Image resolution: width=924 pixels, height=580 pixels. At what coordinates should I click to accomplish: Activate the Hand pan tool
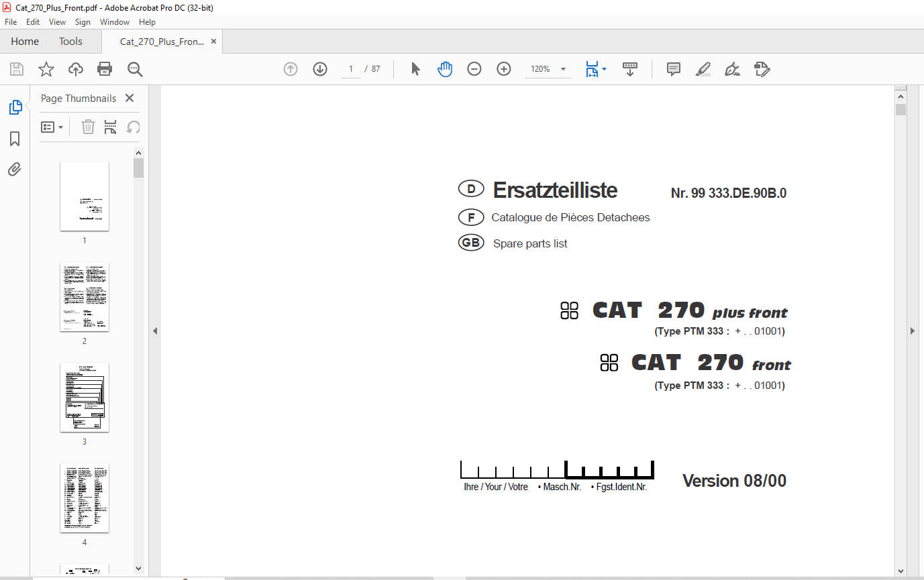click(x=445, y=69)
